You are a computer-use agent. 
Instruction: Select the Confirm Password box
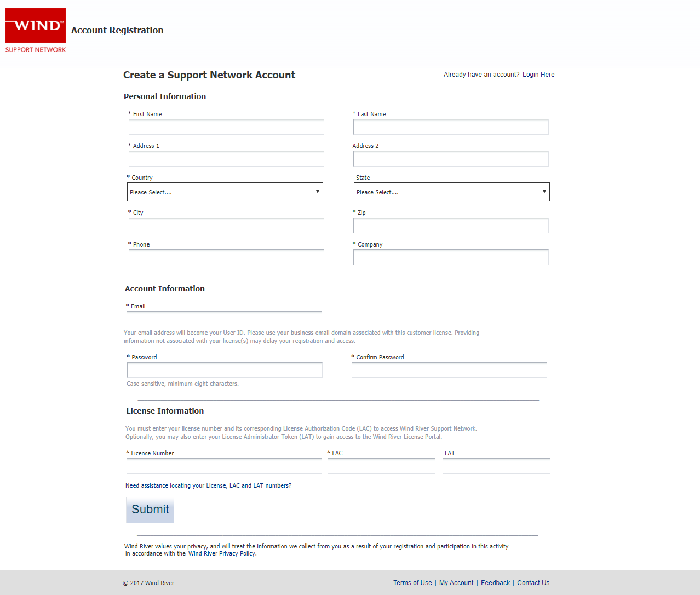pos(449,370)
